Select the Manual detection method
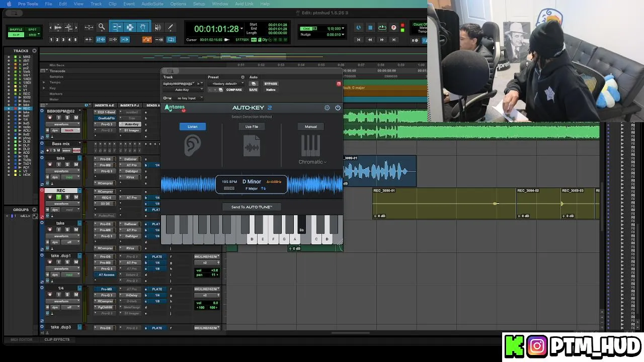644x362 pixels. [310, 127]
